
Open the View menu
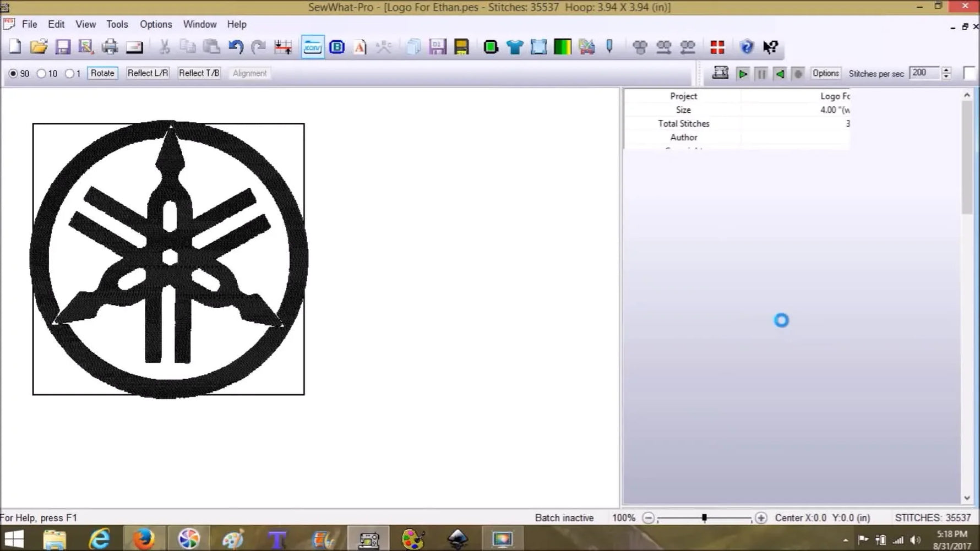coord(85,24)
